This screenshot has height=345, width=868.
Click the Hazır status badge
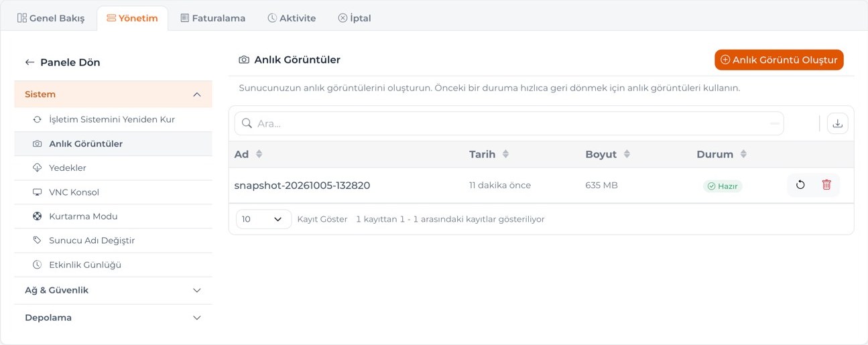[723, 186]
